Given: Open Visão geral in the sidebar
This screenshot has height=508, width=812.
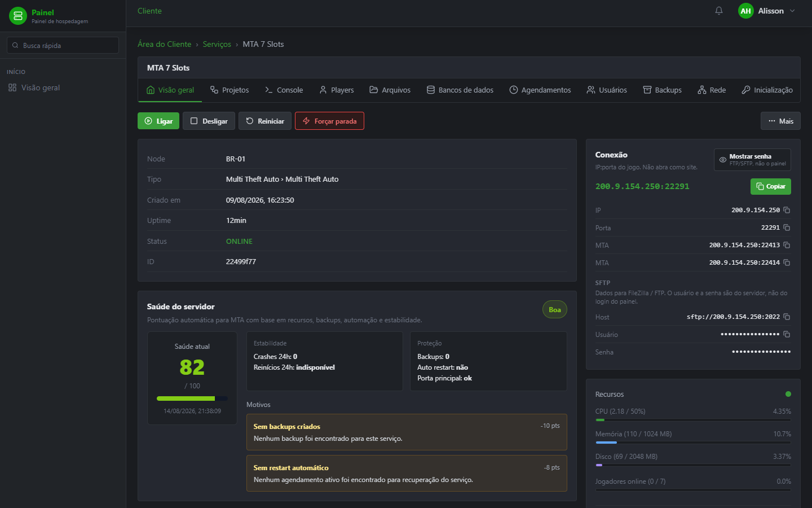Looking at the screenshot, I should click(34, 87).
